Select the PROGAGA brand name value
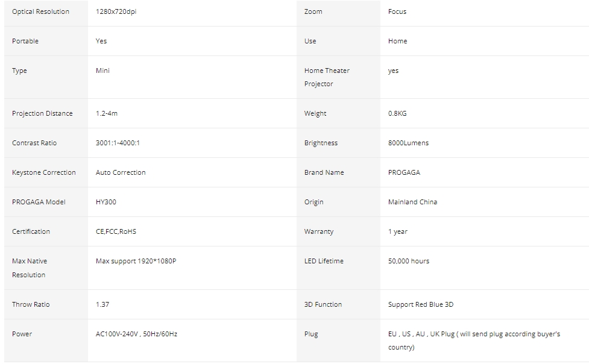Screen dimensions: 589x364 [x=404, y=172]
